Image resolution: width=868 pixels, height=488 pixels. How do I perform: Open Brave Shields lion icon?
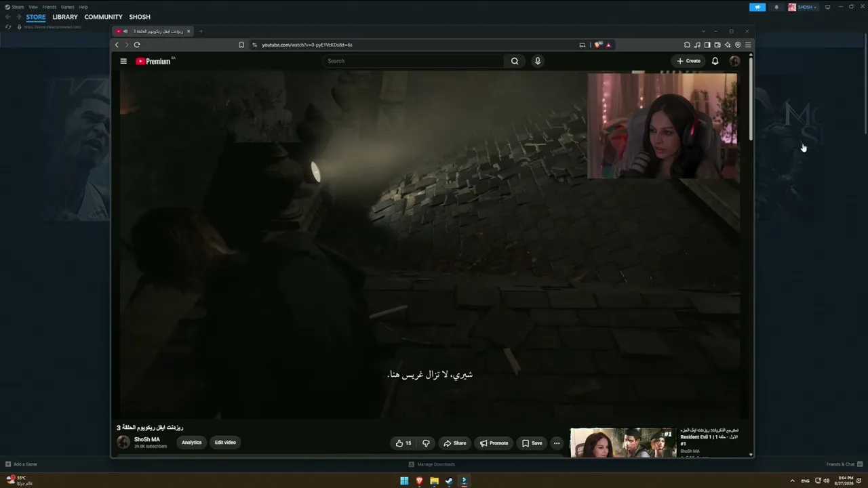coord(597,45)
